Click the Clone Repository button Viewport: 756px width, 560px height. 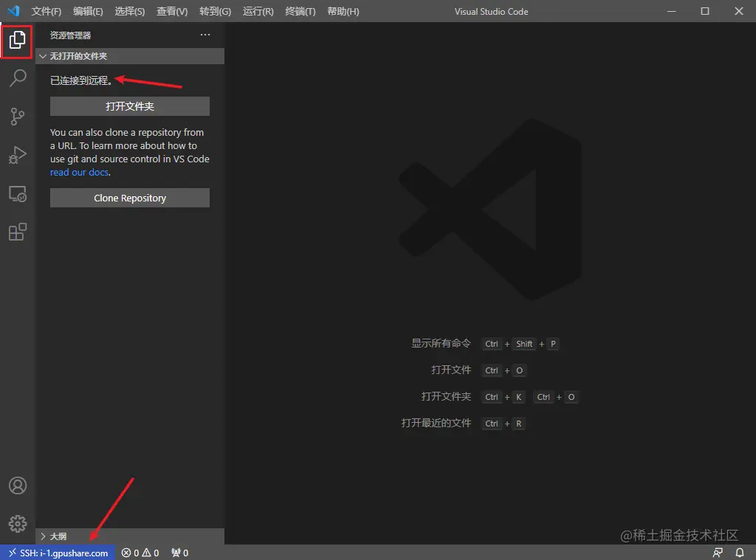click(x=130, y=198)
